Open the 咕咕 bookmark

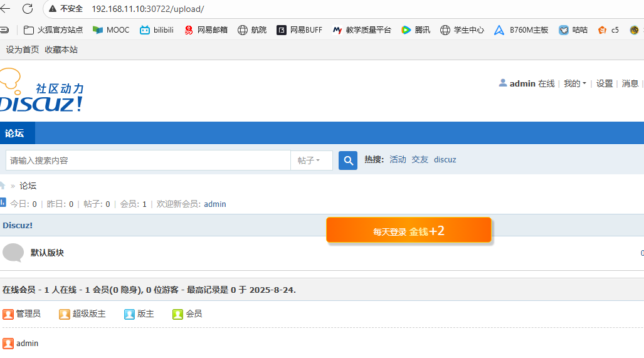[573, 30]
